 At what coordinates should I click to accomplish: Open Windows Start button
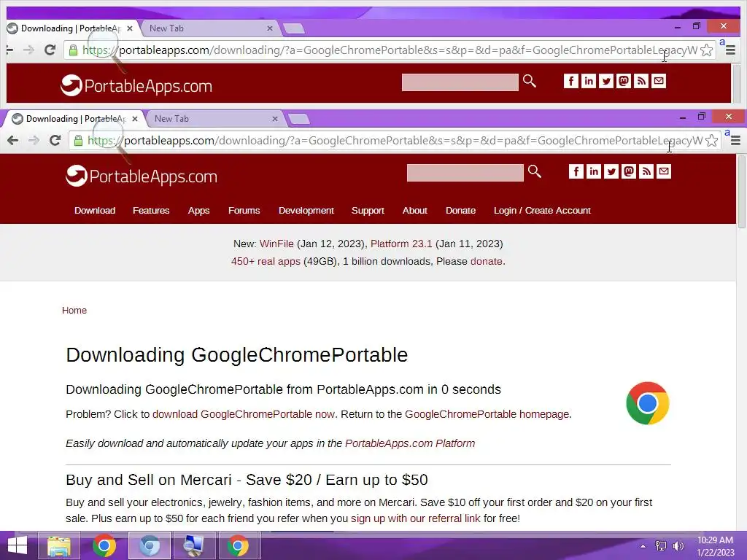(x=18, y=545)
